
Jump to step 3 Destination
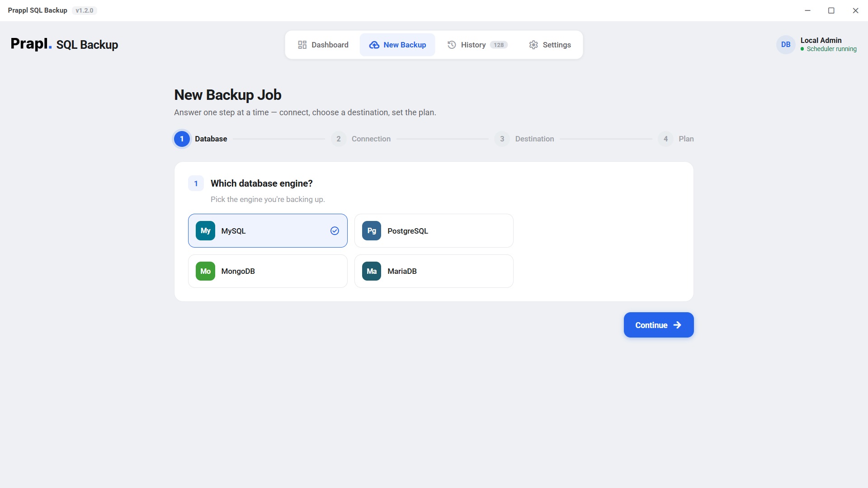pos(524,139)
